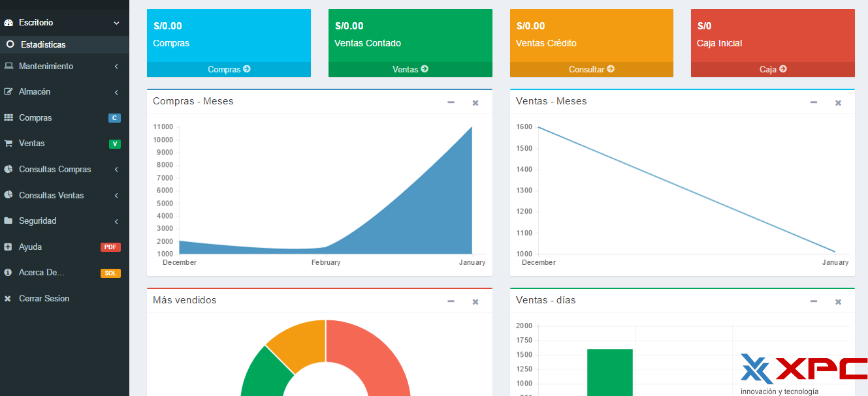Click the 'Ventas - Meses' panel title
Image resolution: width=868 pixels, height=396 pixels.
(551, 101)
